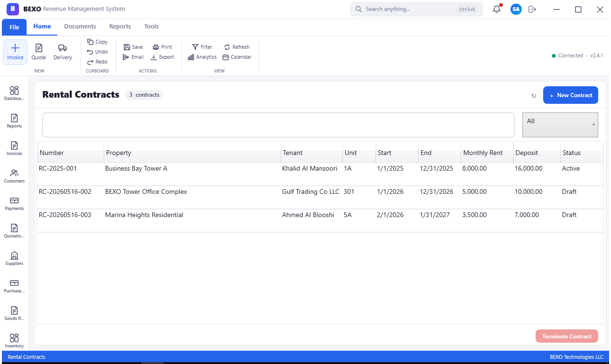
Task: Open Customers in the sidebar
Action: point(14,176)
